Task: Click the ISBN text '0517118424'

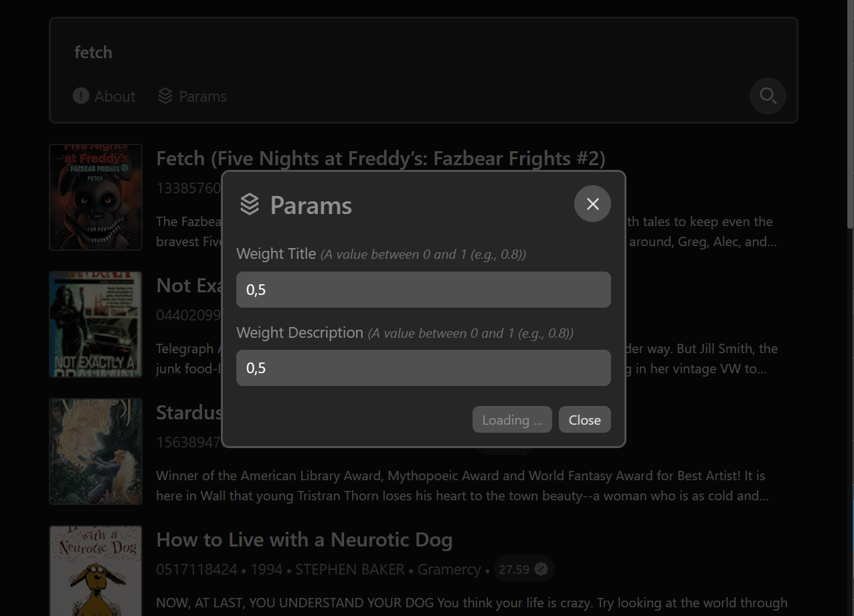Action: (197, 570)
